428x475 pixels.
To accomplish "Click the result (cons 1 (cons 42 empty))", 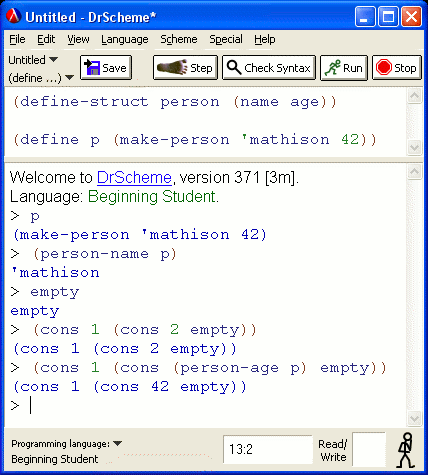I will (x=130, y=387).
